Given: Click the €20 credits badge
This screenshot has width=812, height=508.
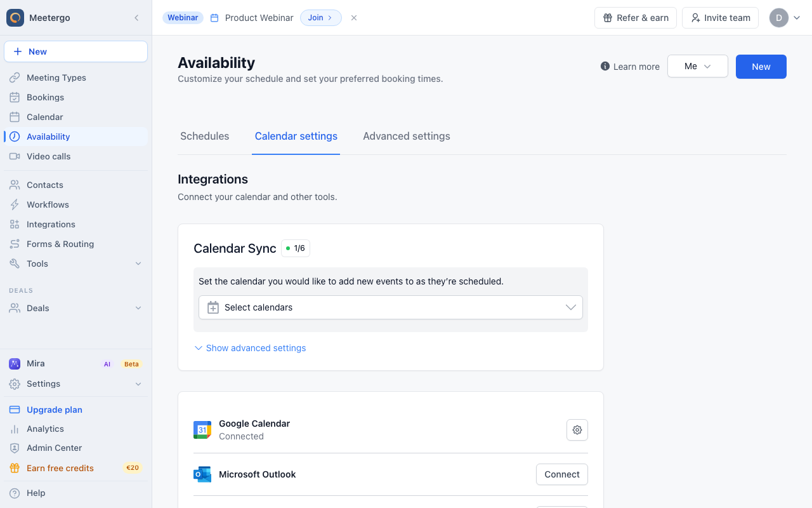Looking at the screenshot, I should 133,468.
